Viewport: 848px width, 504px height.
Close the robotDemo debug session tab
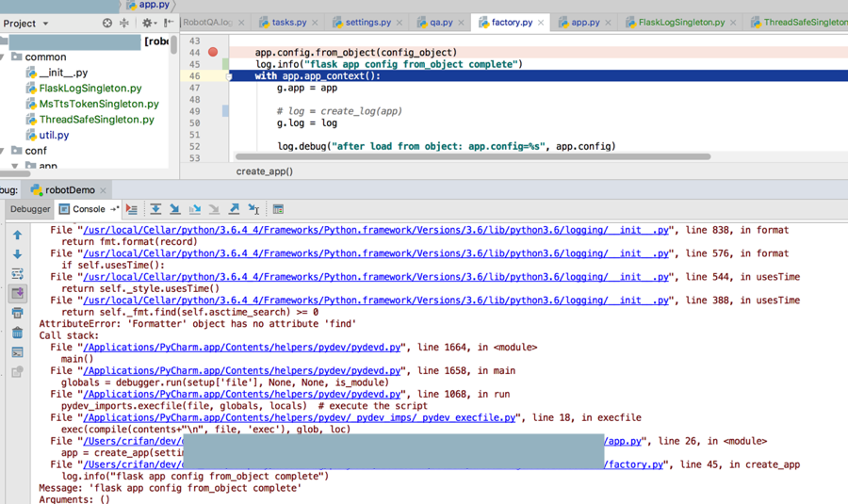tap(103, 190)
